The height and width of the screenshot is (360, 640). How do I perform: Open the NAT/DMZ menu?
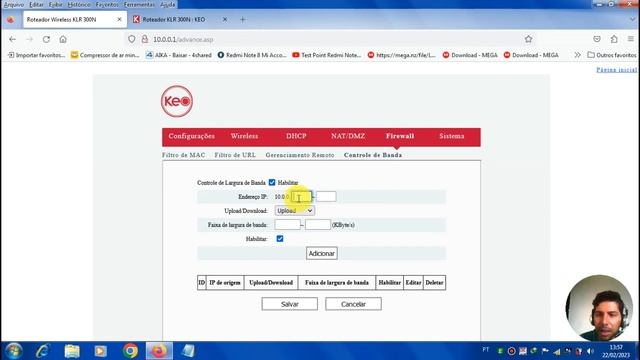[348, 136]
